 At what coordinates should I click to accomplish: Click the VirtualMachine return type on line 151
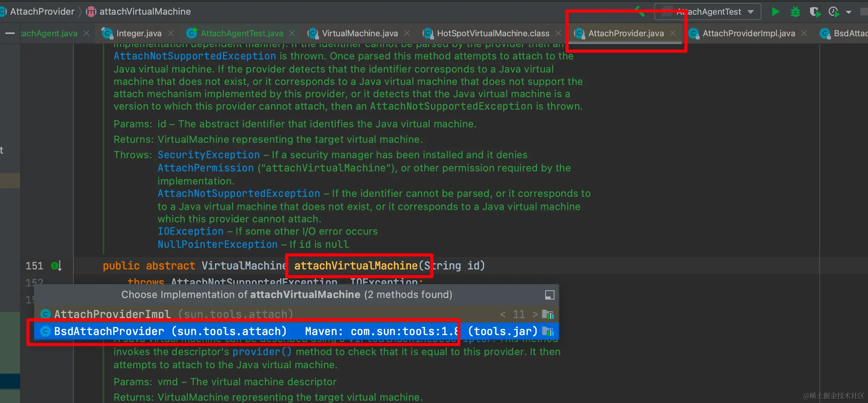point(244,266)
